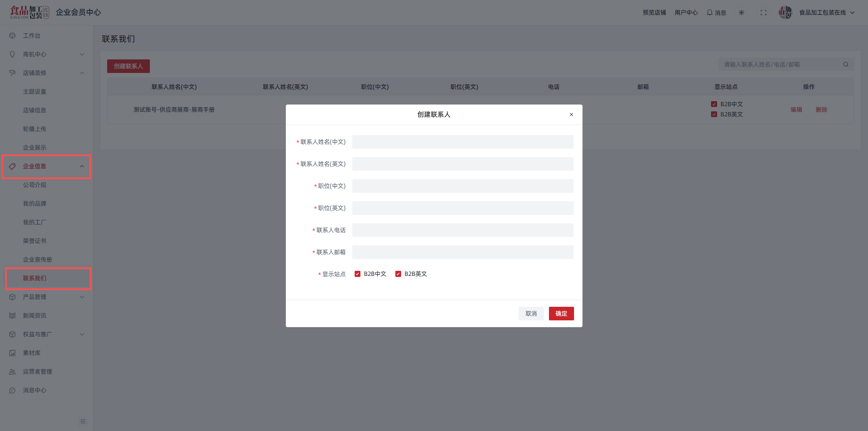Uncheck B2B中文 in the dialog
868x431 pixels.
(357, 274)
